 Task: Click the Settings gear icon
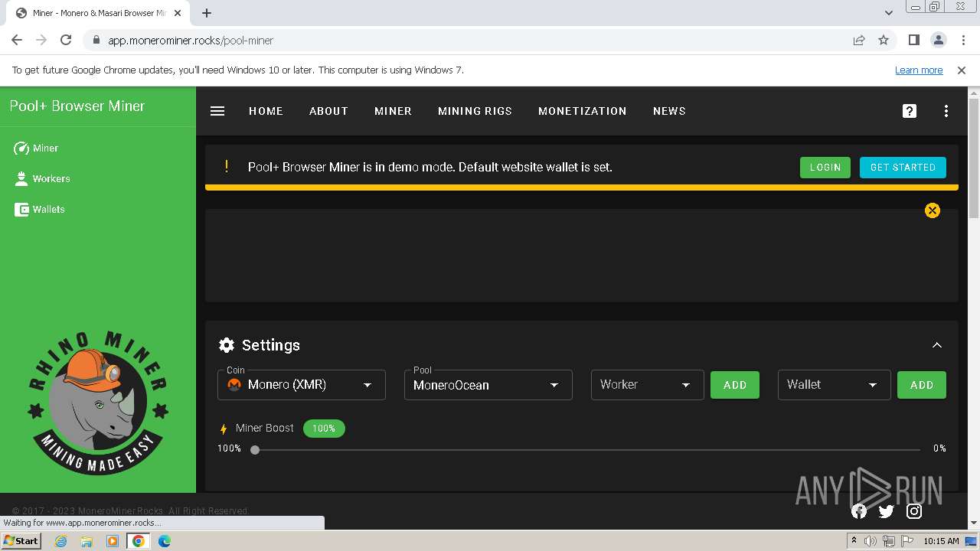click(x=227, y=345)
